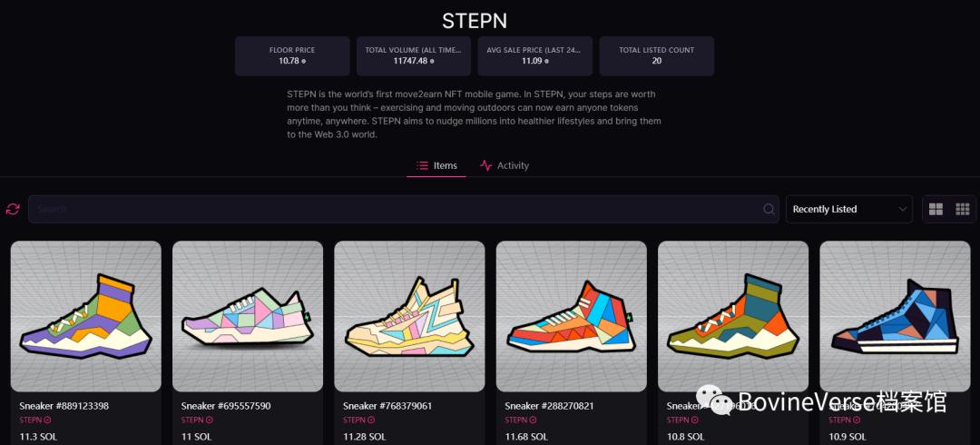Click verified badge under Sneaker #768379061
980x445 pixels.
coord(371,420)
